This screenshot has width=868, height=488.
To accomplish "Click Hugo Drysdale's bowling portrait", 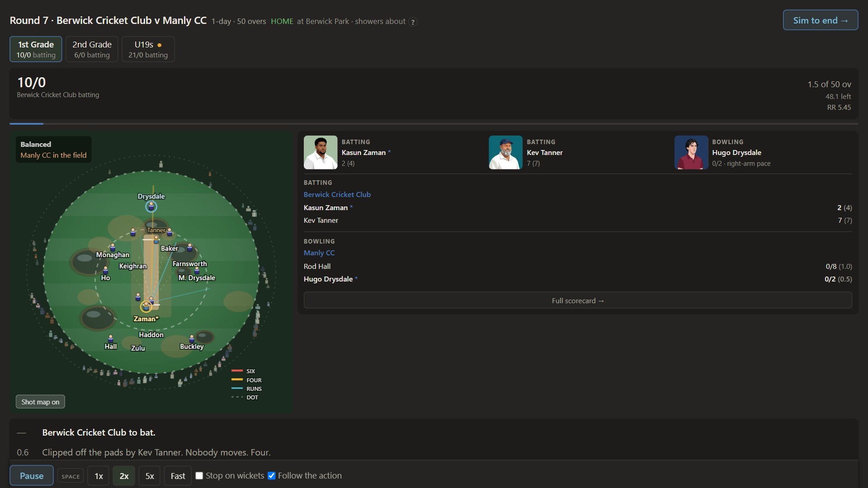I will click(x=691, y=152).
